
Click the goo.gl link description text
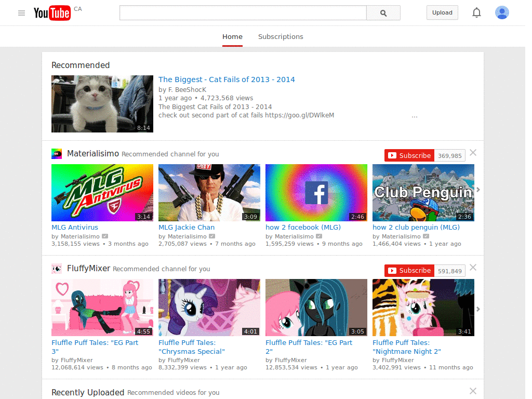[x=300, y=115]
